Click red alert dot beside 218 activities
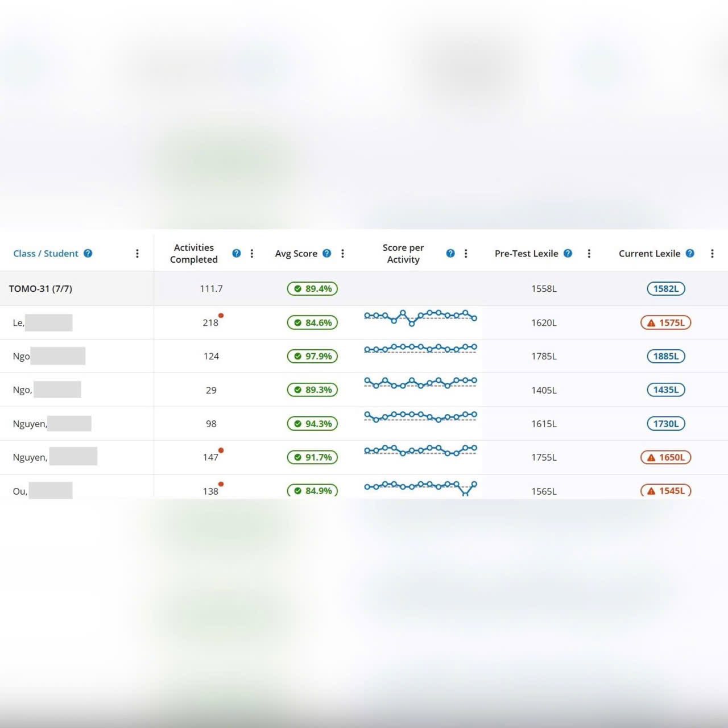Screen dimensions: 728x728 pos(221,316)
